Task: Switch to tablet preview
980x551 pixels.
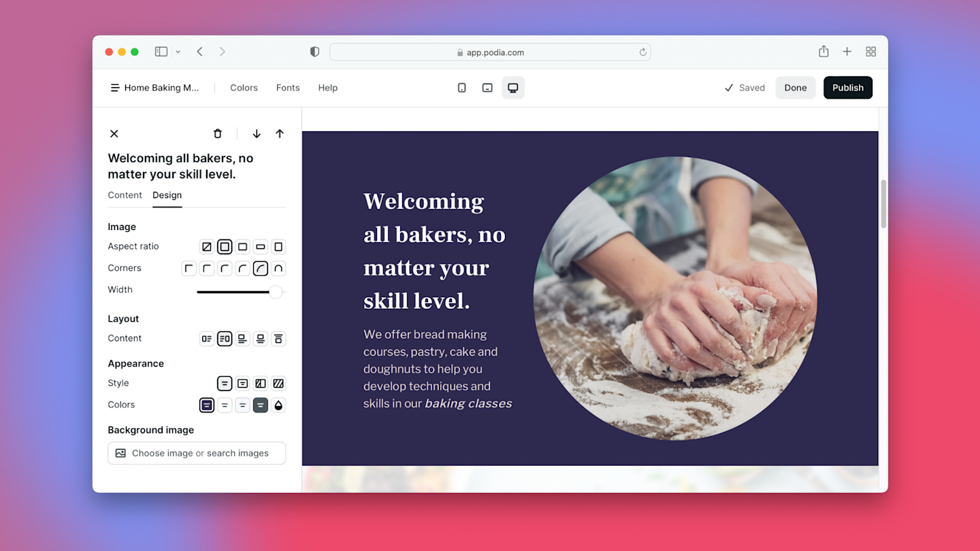Action: point(487,88)
